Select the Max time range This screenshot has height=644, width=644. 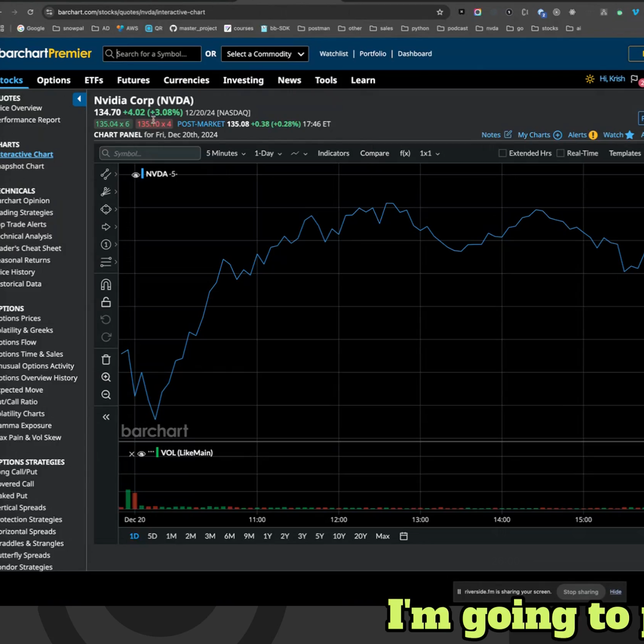pyautogui.click(x=382, y=536)
